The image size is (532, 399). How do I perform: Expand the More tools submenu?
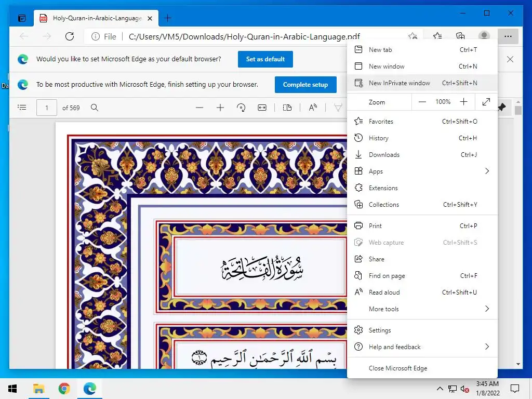[422, 309]
